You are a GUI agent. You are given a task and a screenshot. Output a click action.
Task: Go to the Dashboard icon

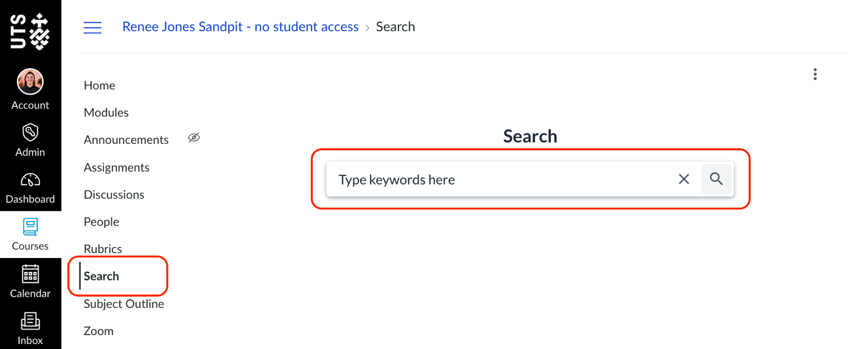(30, 180)
